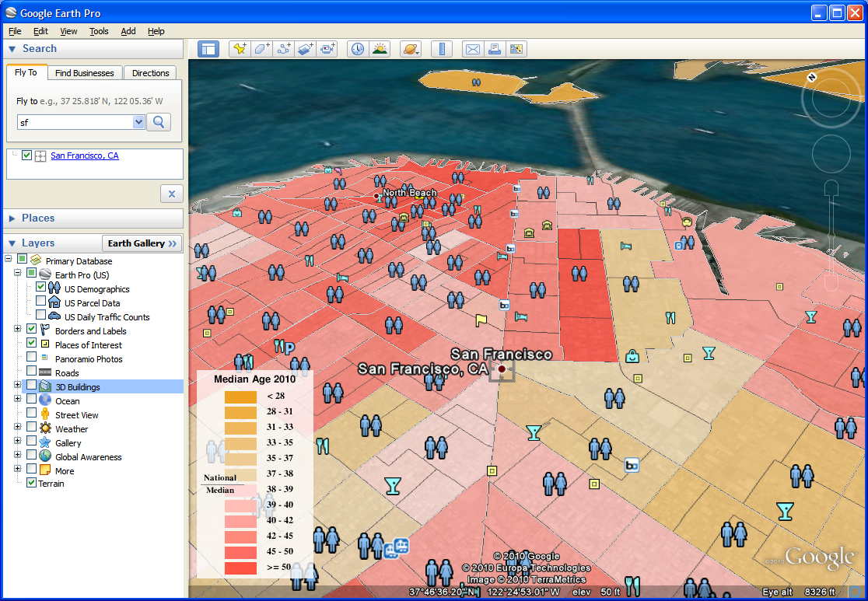Record a tour with the camera icon

tap(327, 49)
